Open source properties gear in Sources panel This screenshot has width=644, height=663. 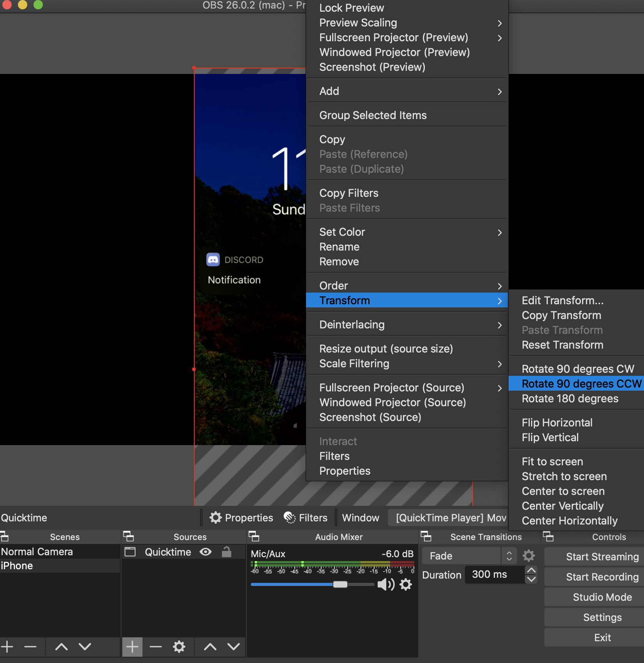179,647
